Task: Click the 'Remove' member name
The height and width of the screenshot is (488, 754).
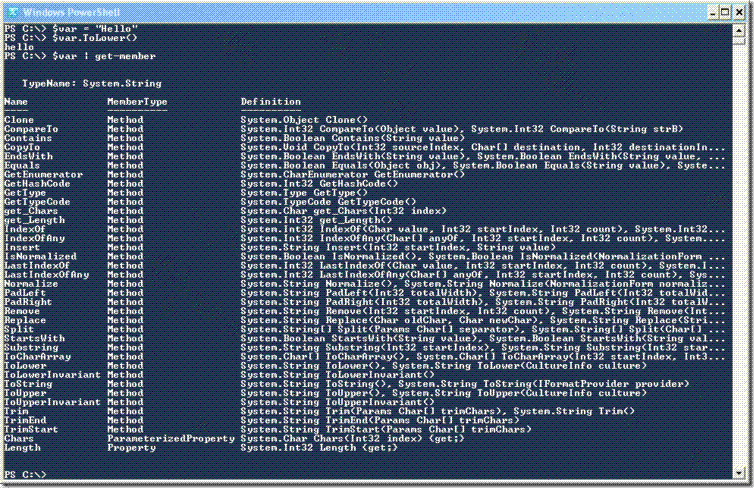Action: tap(22, 311)
